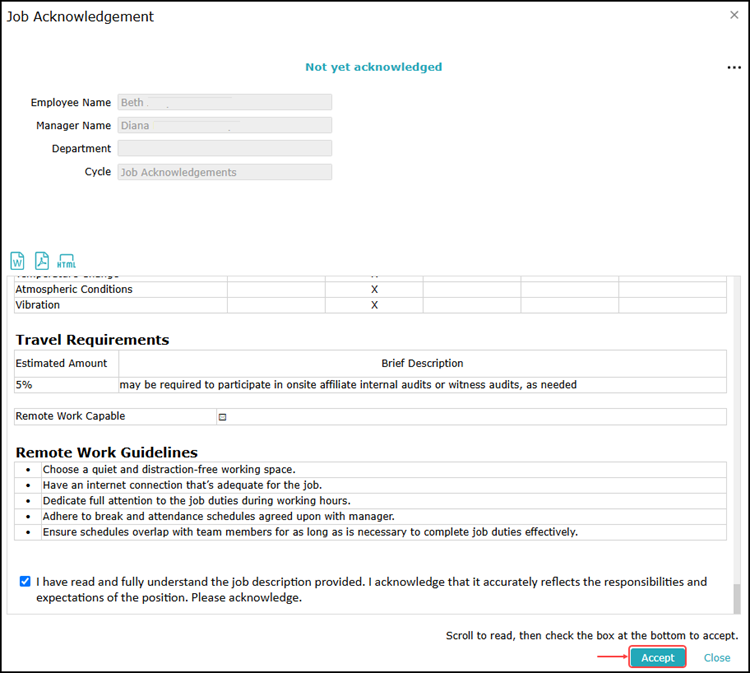The image size is (750, 673).
Task: Open the HTML export icon
Action: 67,261
